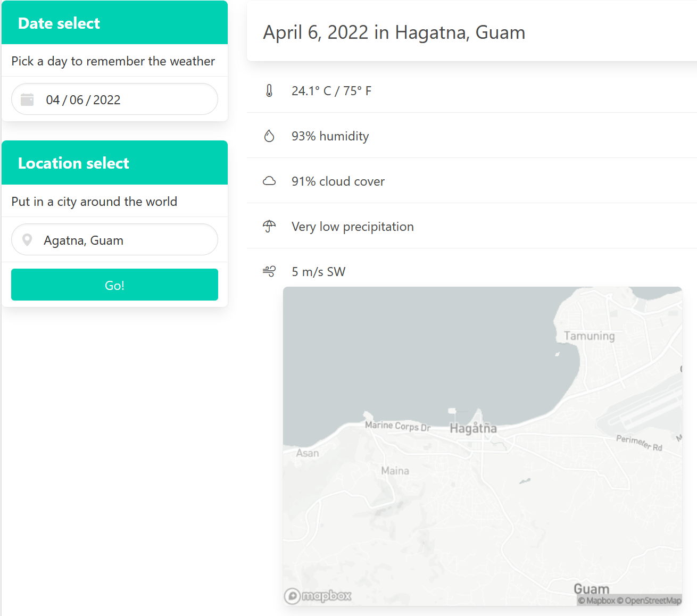This screenshot has width=697, height=616.
Task: Click the Tamuning label on the map
Action: (589, 336)
